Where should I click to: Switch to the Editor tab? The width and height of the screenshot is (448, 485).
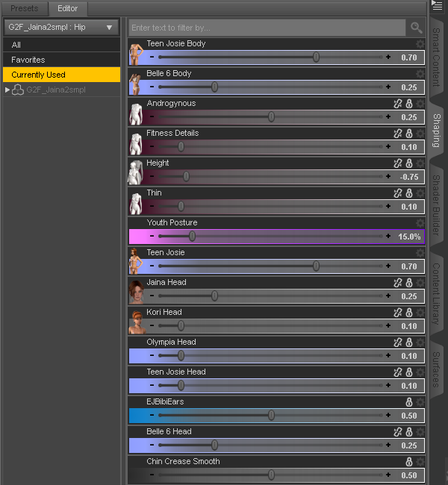pyautogui.click(x=67, y=8)
